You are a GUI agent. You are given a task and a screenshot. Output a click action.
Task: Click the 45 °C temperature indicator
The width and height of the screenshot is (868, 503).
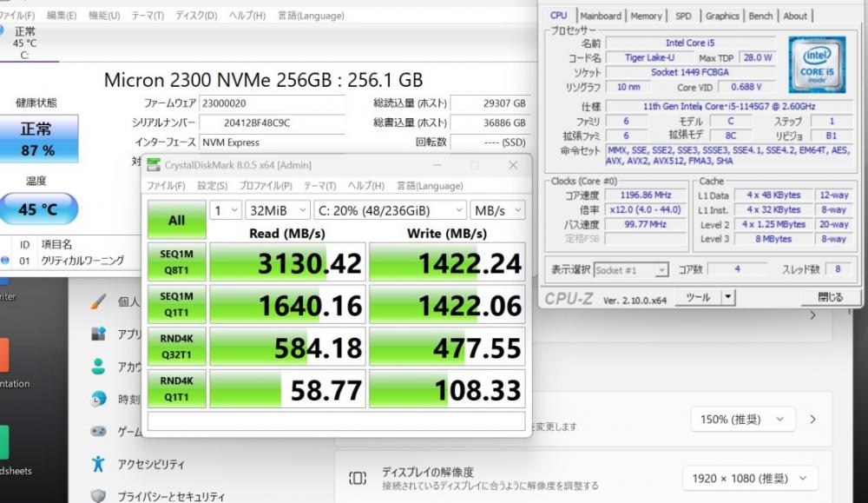click(x=37, y=208)
